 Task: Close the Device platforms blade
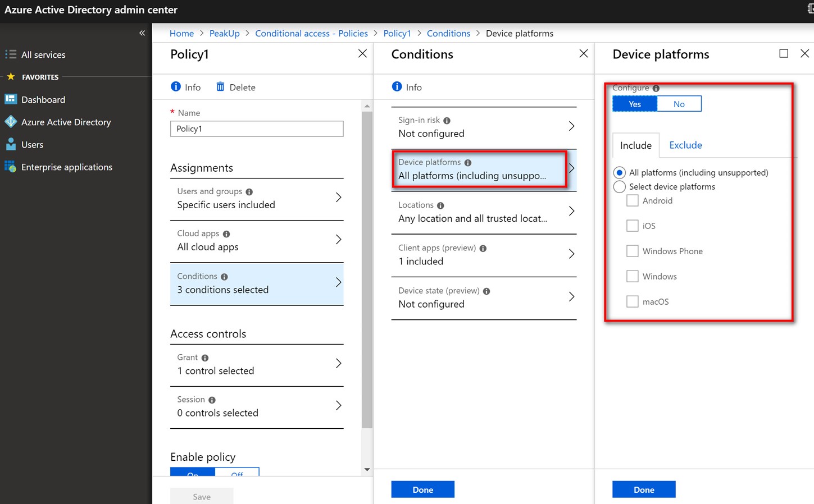tap(804, 53)
